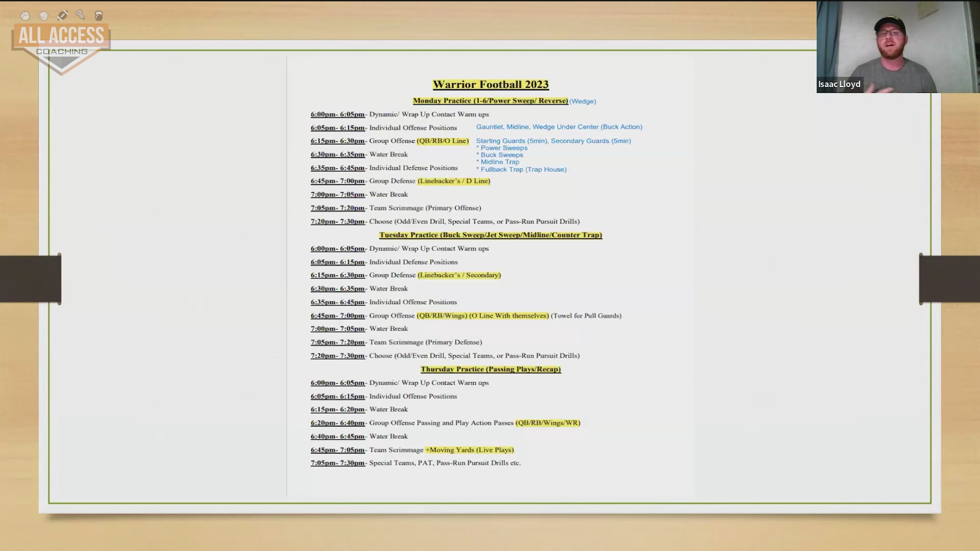Click Monday's 6:05pm- 6:15pm time entry

tap(337, 128)
